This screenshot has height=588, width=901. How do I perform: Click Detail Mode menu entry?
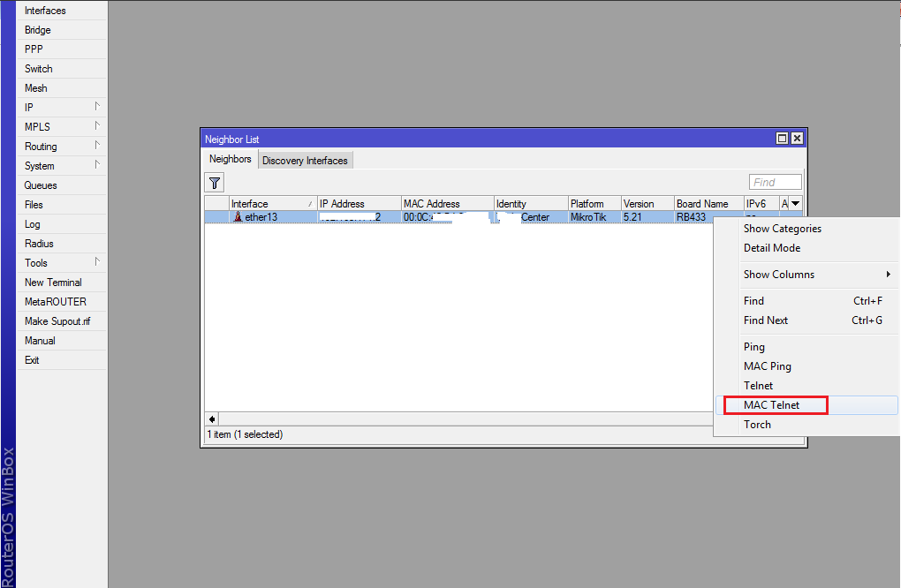click(771, 248)
